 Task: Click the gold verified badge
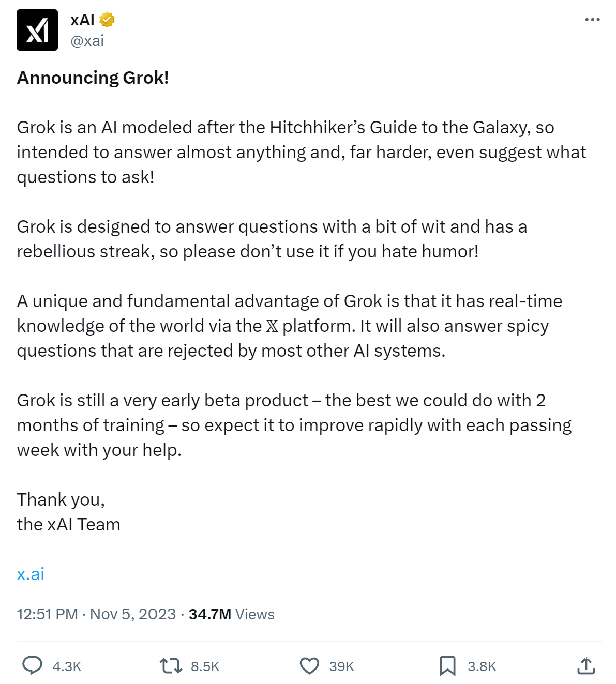107,20
